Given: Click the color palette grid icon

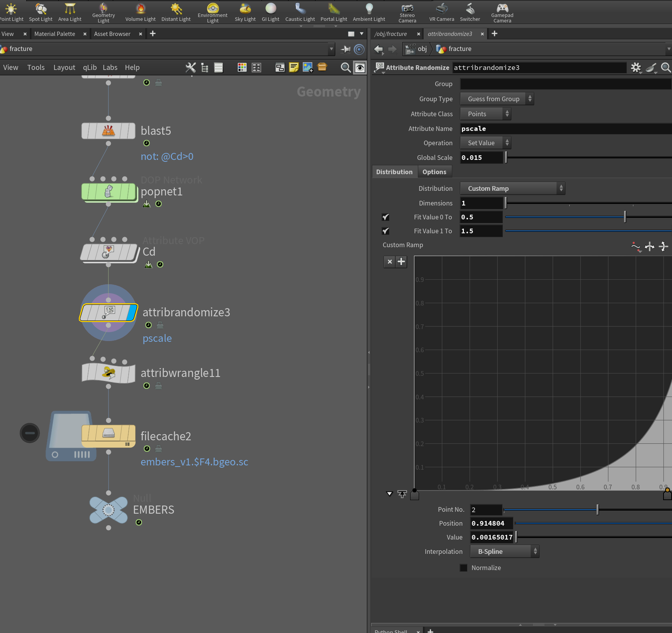Looking at the screenshot, I should pyautogui.click(x=242, y=68).
